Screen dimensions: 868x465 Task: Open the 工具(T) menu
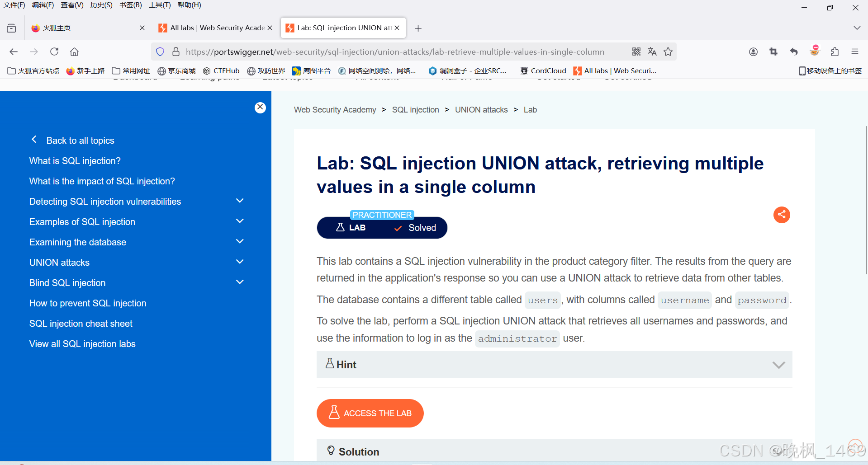click(x=159, y=5)
